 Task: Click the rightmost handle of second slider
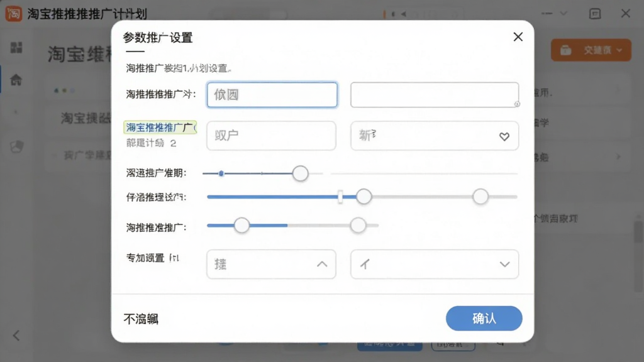480,197
